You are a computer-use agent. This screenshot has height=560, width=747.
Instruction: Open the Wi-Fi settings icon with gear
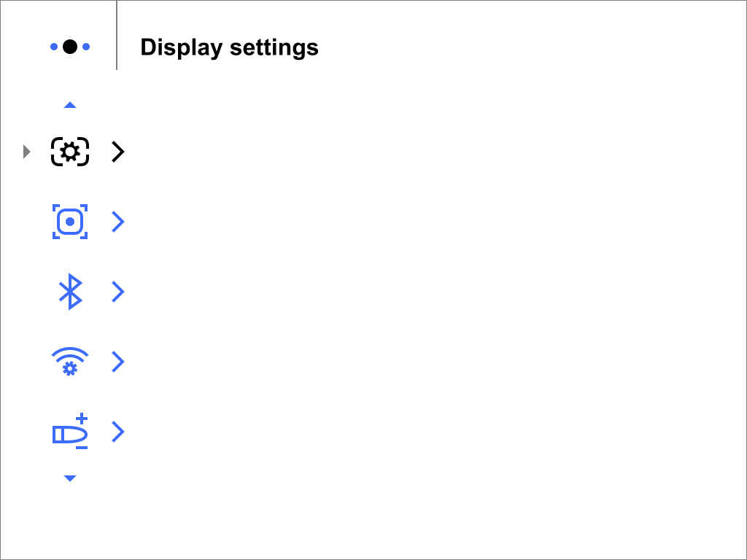point(70,362)
